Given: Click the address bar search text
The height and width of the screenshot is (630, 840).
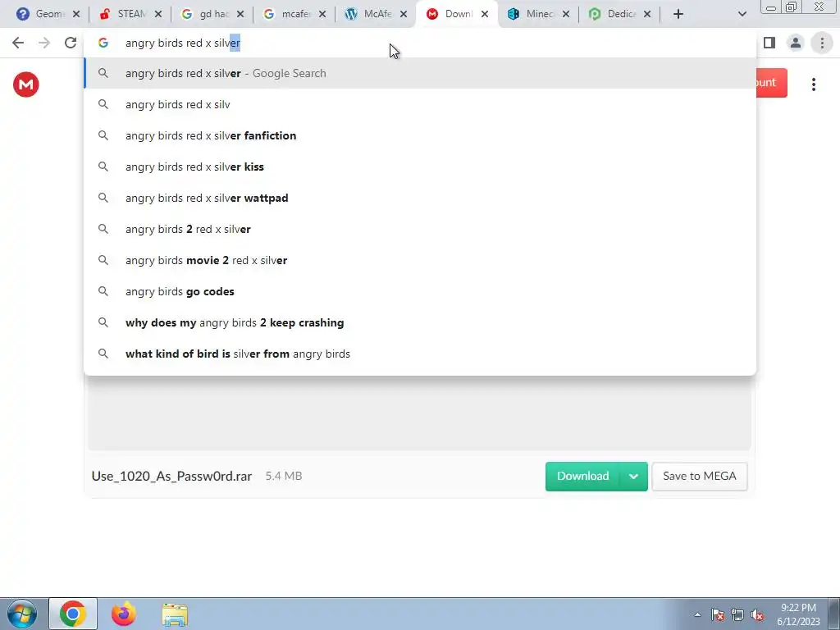Looking at the screenshot, I should click(x=183, y=43).
